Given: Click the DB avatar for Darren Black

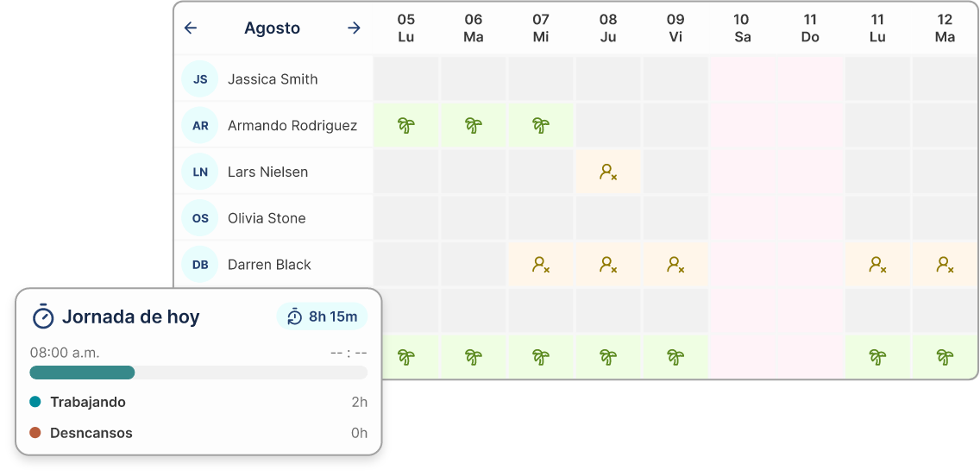Looking at the screenshot, I should (x=200, y=265).
